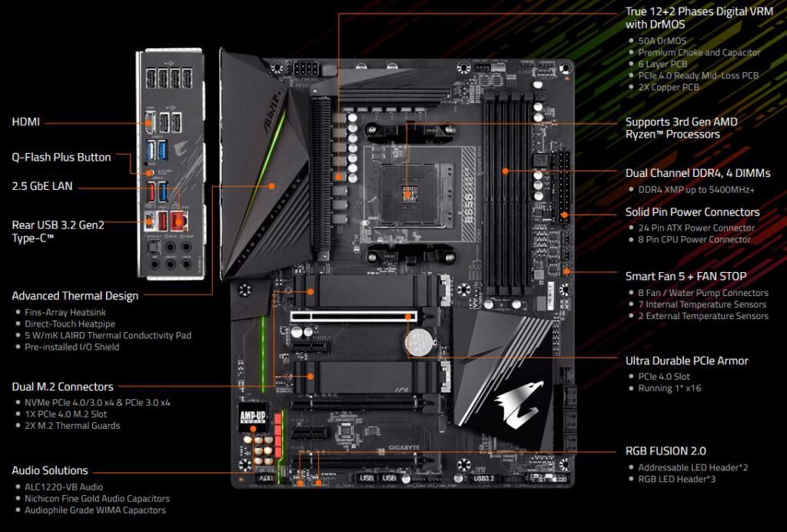Select '7 Internal Temperature Sensors' bullet
Image resolution: width=787 pixels, height=532 pixels.
pyautogui.click(x=702, y=304)
